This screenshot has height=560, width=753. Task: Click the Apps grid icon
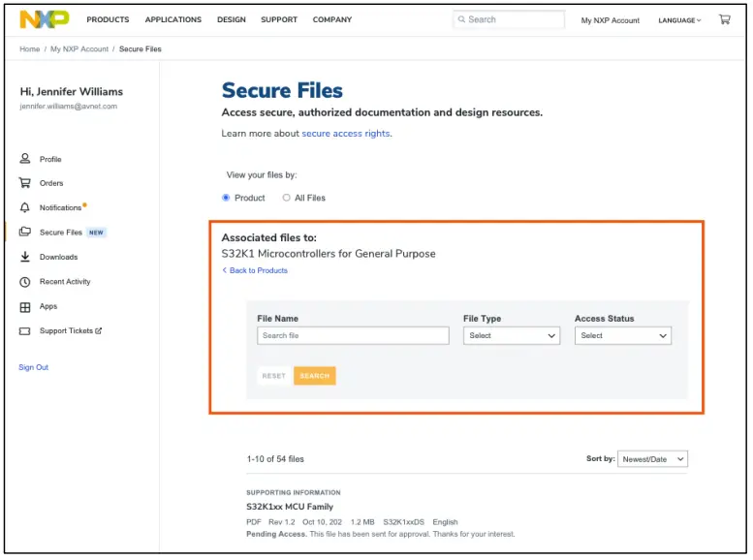pyautogui.click(x=25, y=307)
